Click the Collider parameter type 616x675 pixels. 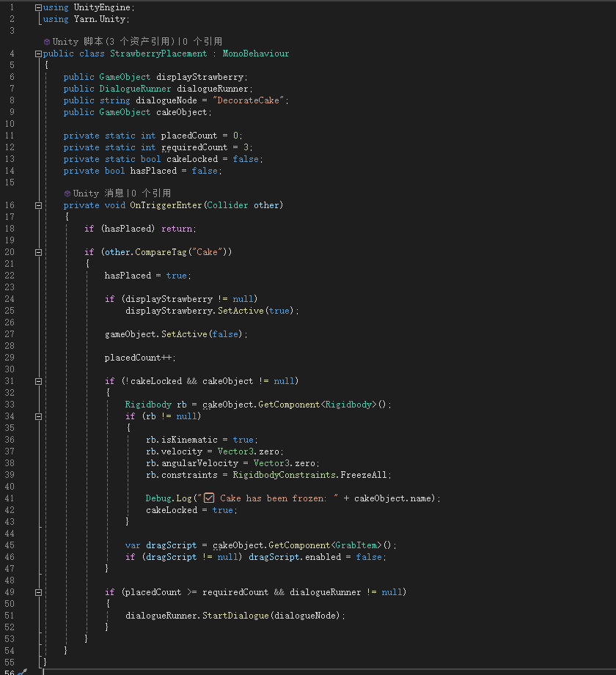[227, 205]
